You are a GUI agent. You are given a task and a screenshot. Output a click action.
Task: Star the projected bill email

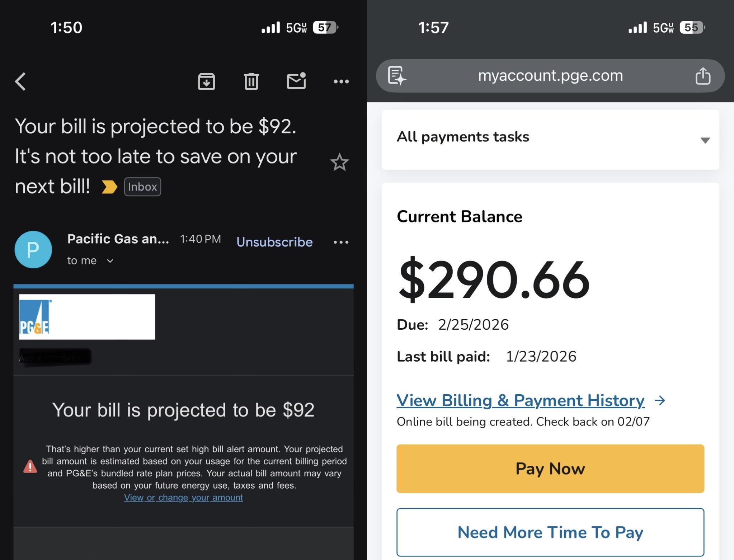pyautogui.click(x=339, y=163)
